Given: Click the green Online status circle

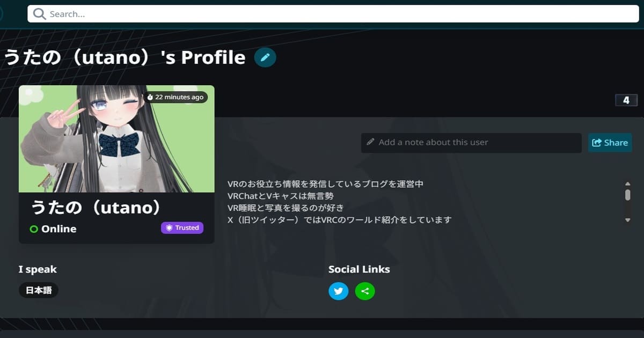Looking at the screenshot, I should pos(34,229).
